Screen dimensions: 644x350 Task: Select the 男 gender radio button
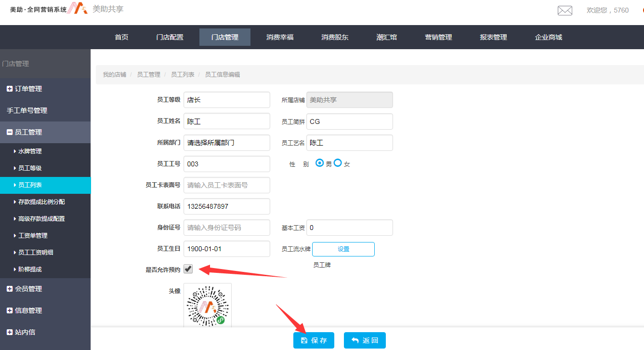coord(319,163)
